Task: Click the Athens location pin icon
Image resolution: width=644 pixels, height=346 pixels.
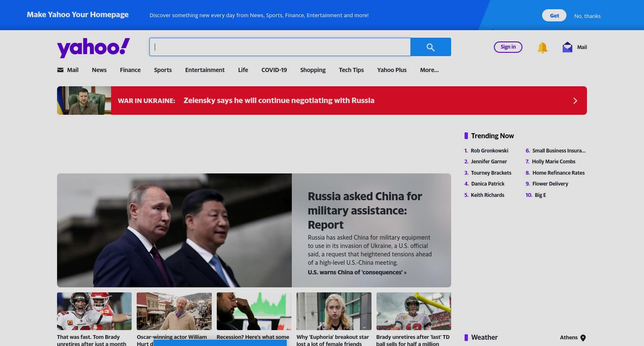Action: click(583, 338)
